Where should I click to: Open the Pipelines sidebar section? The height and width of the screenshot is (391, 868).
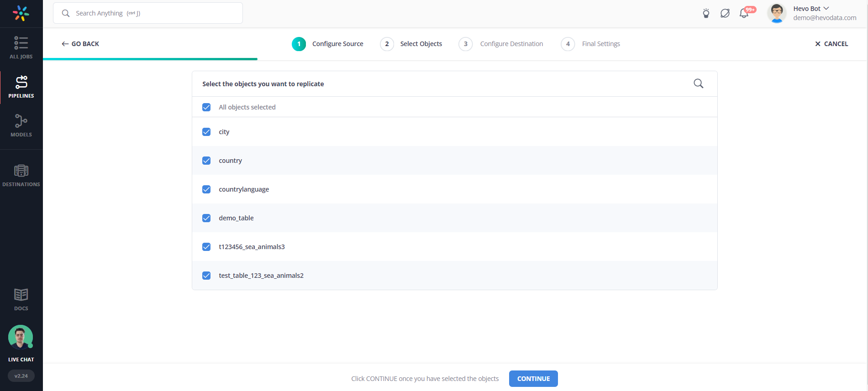[21, 87]
